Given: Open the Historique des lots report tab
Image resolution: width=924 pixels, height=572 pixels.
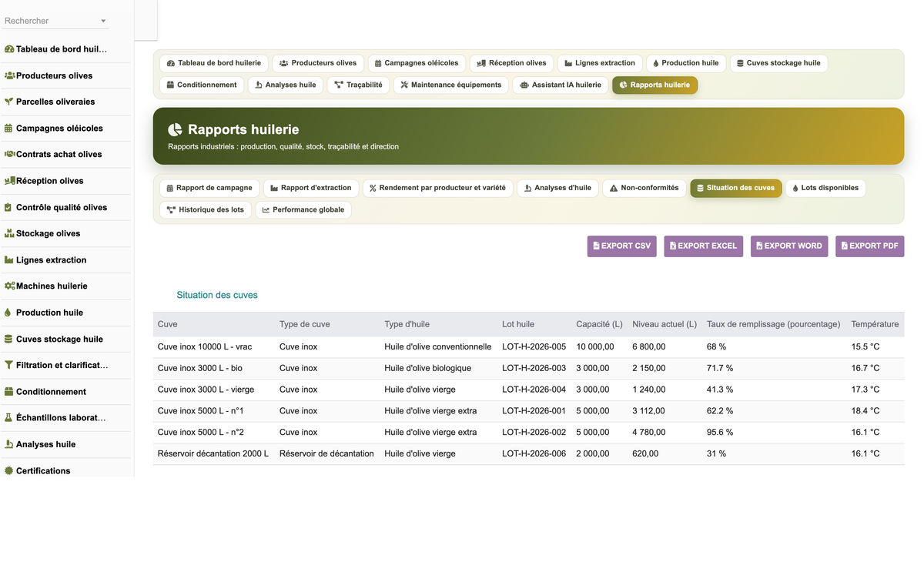Looking at the screenshot, I should point(206,209).
